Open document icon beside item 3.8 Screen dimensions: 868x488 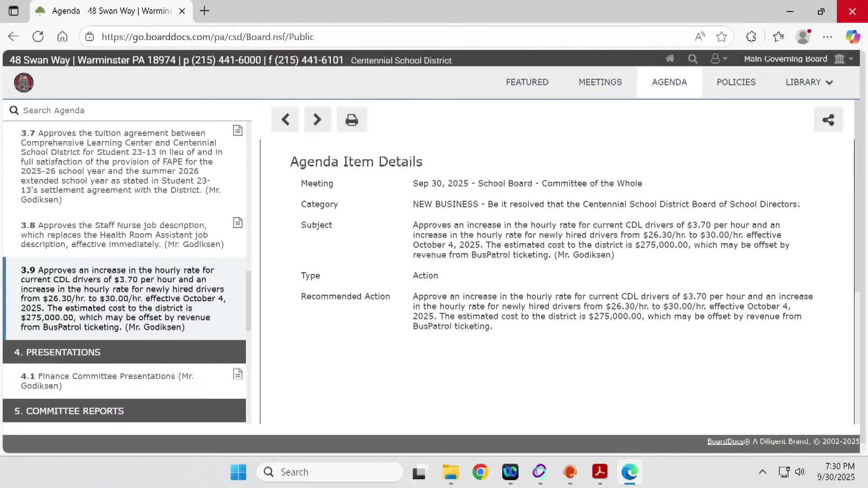tap(238, 223)
